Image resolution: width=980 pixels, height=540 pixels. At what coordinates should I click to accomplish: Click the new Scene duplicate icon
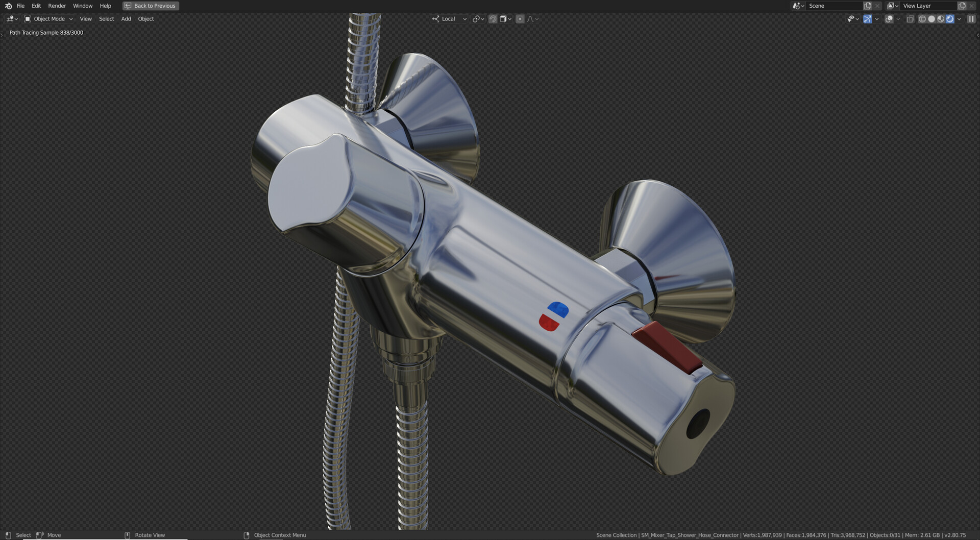click(867, 6)
